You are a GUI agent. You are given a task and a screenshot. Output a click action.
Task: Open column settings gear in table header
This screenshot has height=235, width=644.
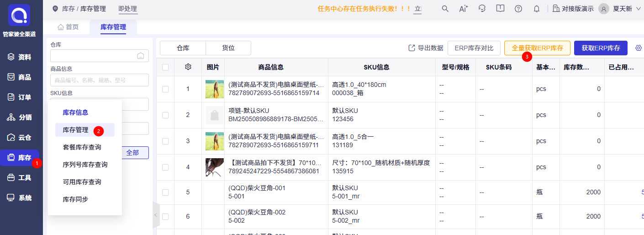[188, 67]
